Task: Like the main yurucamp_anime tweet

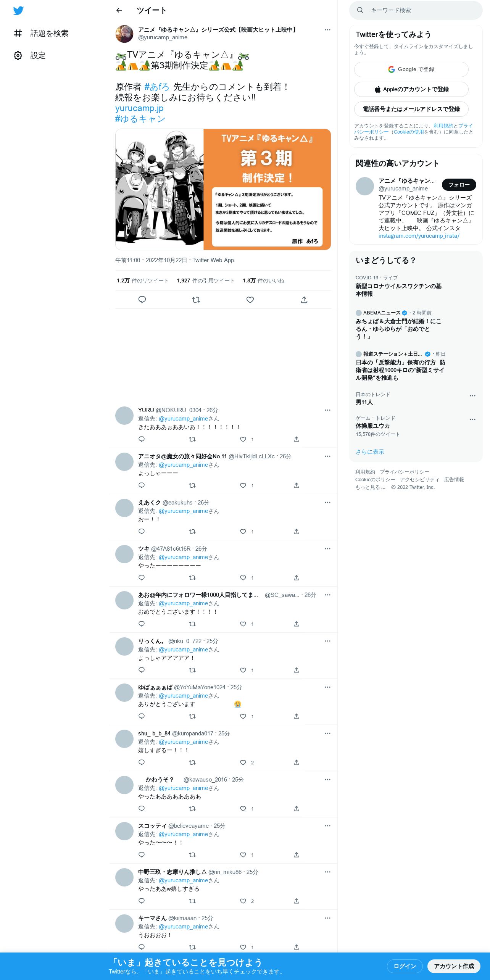Action: 250,300
